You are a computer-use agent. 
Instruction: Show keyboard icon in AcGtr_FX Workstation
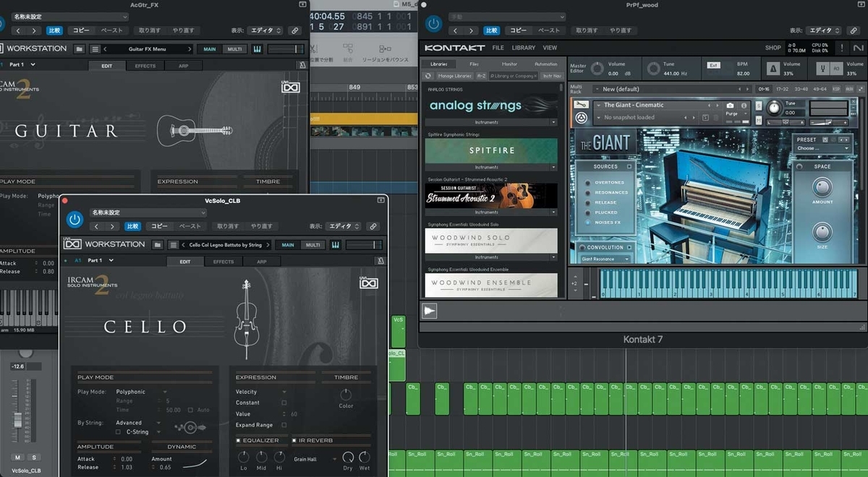pyautogui.click(x=257, y=49)
